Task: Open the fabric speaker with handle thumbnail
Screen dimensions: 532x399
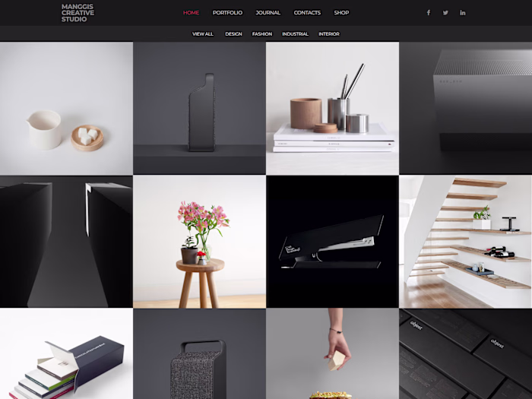Action: pyautogui.click(x=199, y=353)
